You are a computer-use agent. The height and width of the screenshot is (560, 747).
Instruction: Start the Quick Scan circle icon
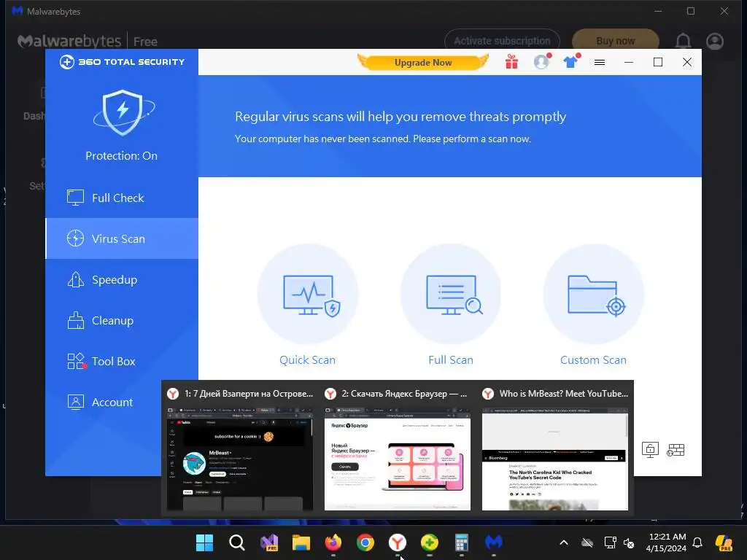click(x=308, y=295)
